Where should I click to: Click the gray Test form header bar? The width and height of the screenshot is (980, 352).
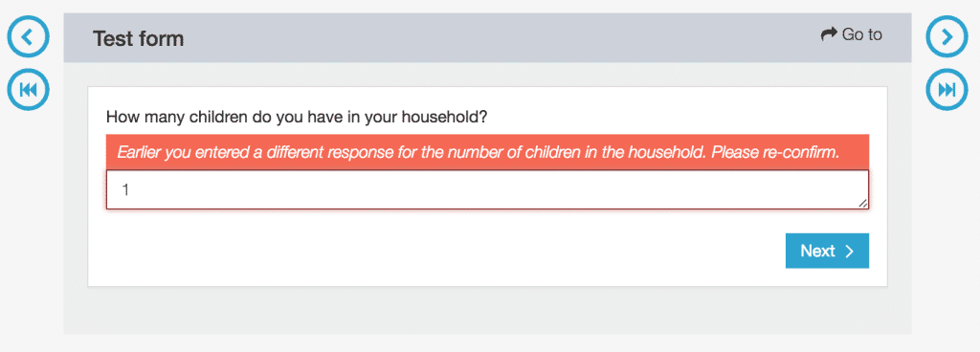click(487, 37)
